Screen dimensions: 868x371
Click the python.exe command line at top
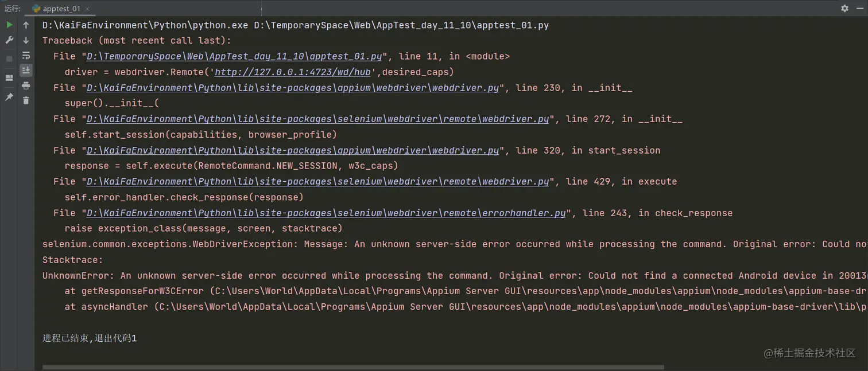pyautogui.click(x=296, y=25)
